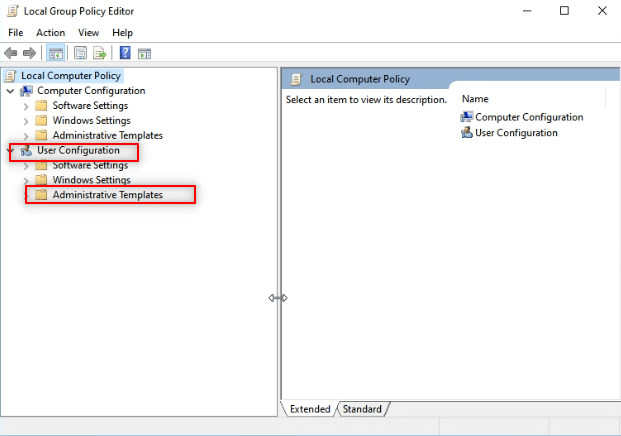Select Administrative Templates label under User Configuration
The width and height of the screenshot is (621, 436).
coord(108,195)
